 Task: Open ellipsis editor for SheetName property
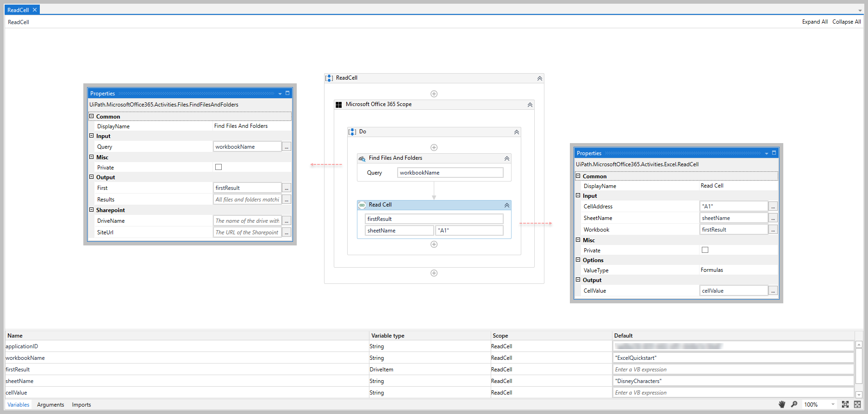(x=773, y=218)
